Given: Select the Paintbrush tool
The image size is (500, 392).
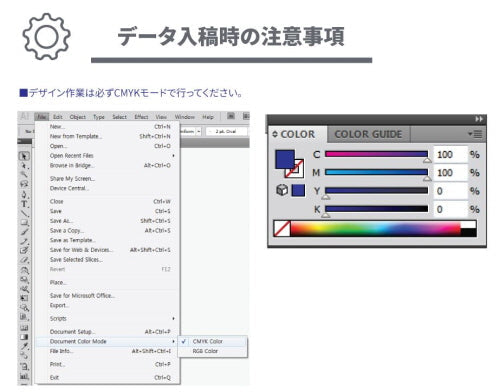Looking at the screenshot, I should click(x=24, y=232).
